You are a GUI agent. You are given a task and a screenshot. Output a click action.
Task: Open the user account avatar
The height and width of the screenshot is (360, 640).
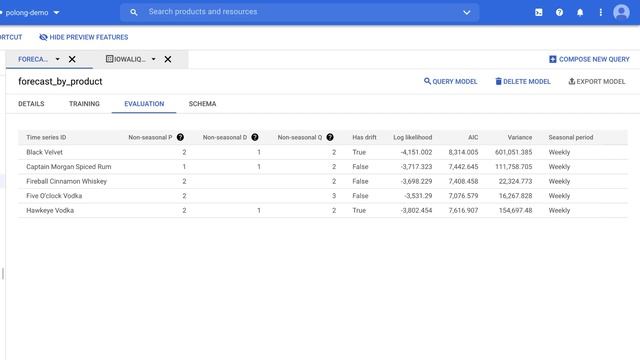pyautogui.click(x=621, y=12)
